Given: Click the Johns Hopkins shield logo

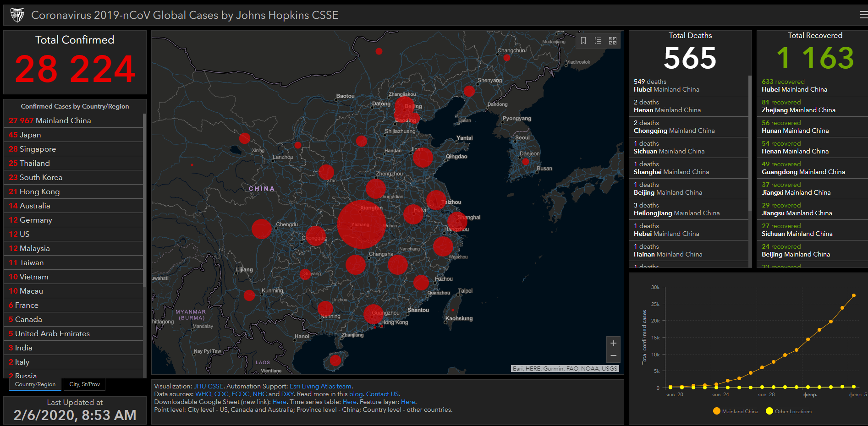Looking at the screenshot, I should (17, 15).
